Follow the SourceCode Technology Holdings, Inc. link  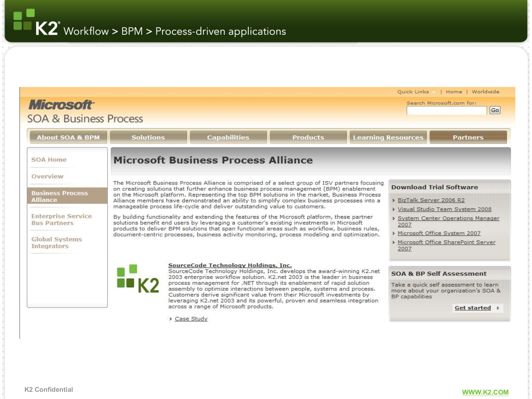tap(230, 265)
